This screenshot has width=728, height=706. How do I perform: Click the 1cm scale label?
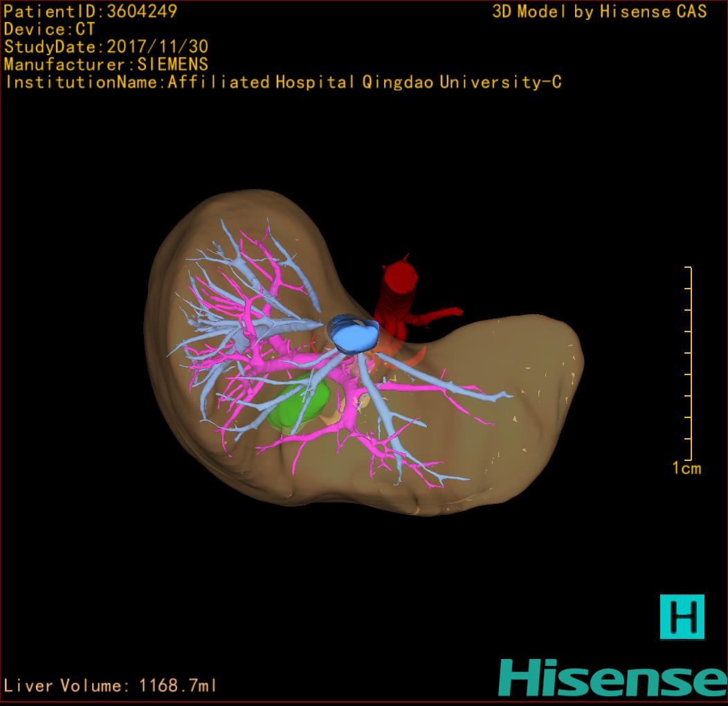686,468
